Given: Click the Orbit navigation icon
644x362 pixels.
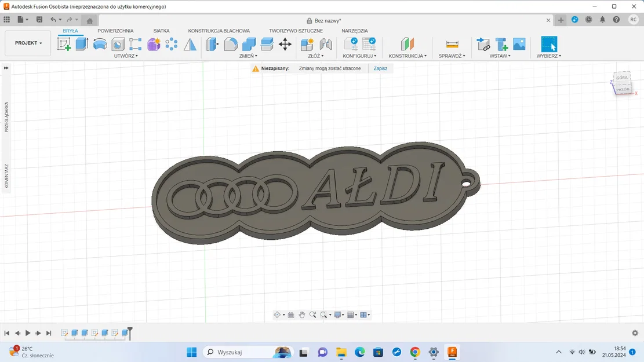Looking at the screenshot, I should click(x=277, y=315).
